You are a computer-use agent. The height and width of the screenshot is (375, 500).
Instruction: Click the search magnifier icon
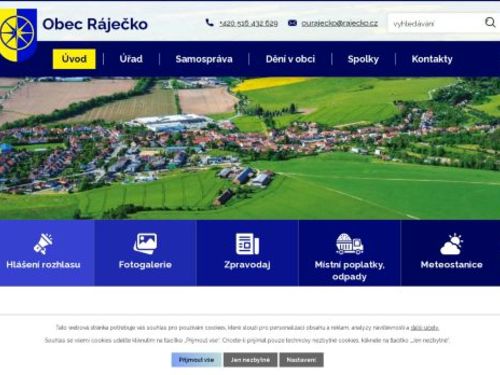[490, 23]
